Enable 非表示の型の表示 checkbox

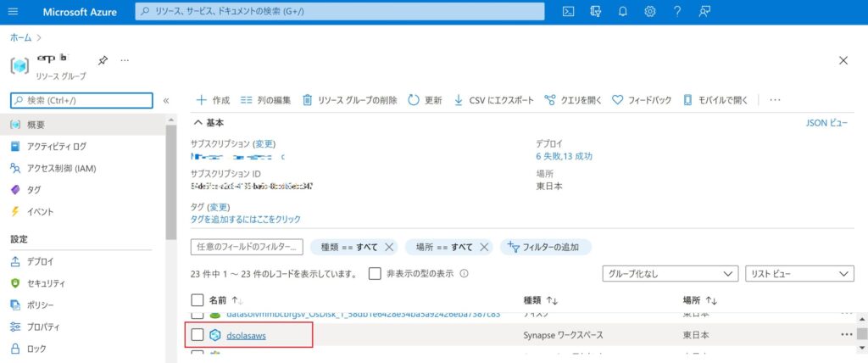point(375,274)
